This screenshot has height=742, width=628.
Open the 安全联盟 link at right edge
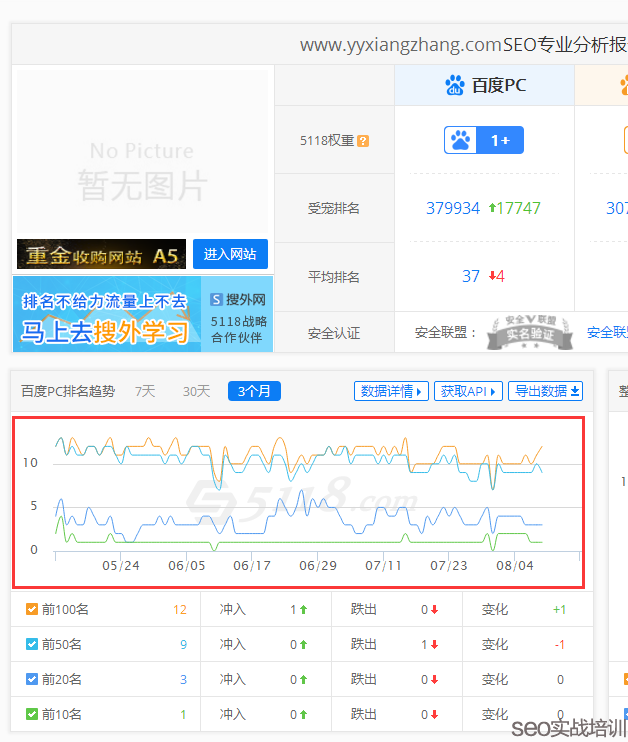(607, 333)
